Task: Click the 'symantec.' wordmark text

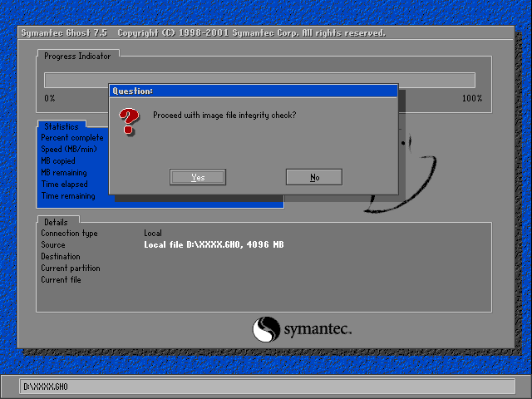Action: tap(318, 329)
